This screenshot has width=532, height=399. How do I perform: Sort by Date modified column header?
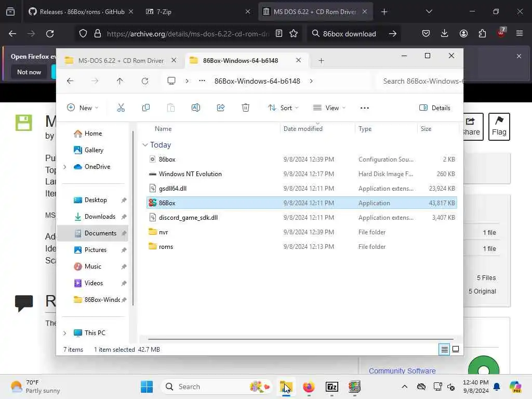[x=303, y=129]
